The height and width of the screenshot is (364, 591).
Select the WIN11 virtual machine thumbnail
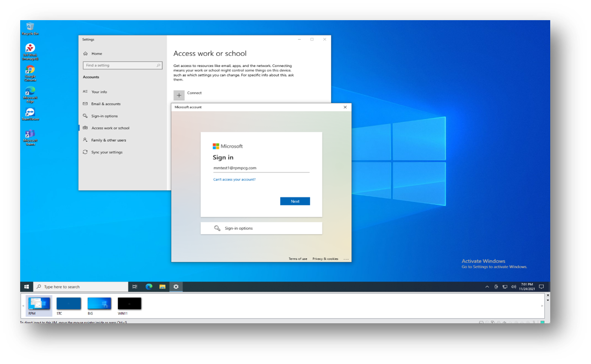(129, 303)
